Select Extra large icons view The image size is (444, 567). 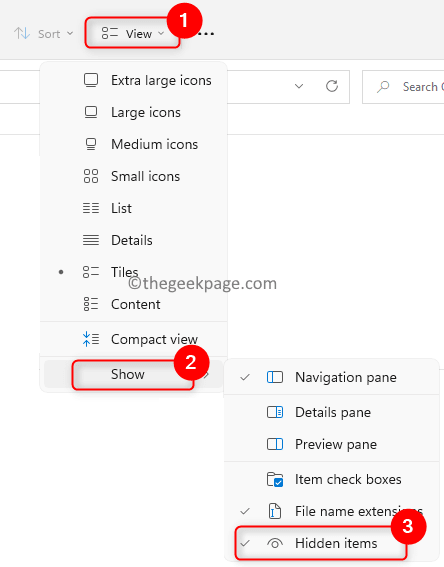coord(133,80)
